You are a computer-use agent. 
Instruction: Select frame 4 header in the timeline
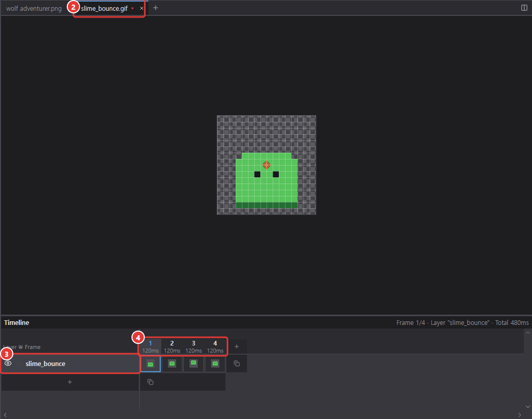(215, 347)
